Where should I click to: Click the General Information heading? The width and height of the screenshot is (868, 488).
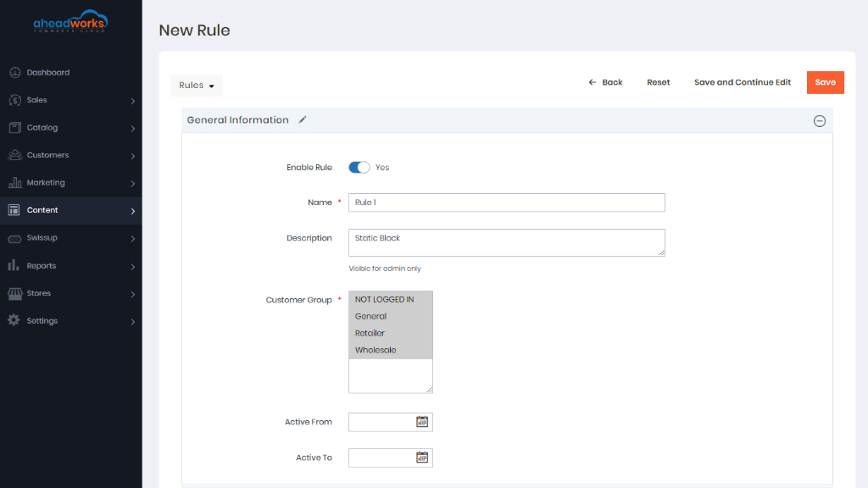237,120
